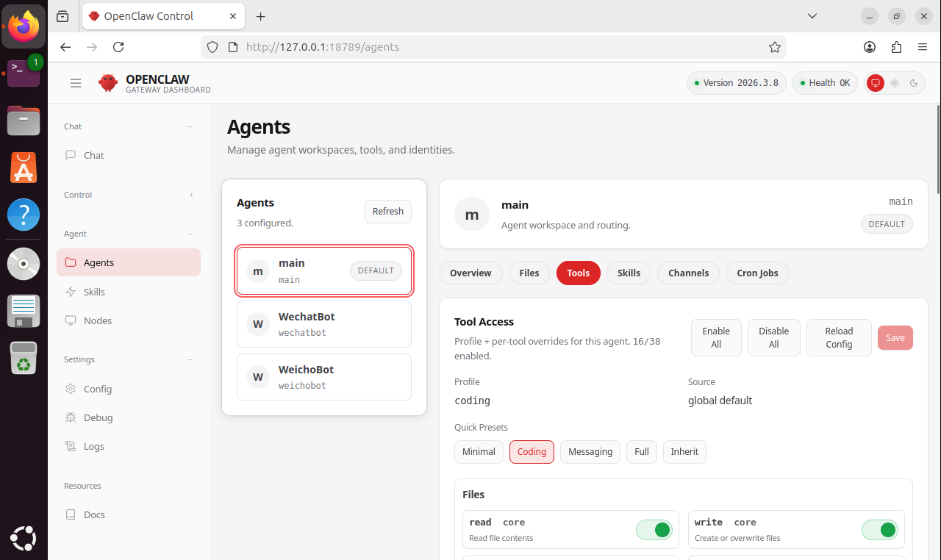Screen dimensions: 941x560
Task: Open Firefox account icon
Action: pos(870,47)
